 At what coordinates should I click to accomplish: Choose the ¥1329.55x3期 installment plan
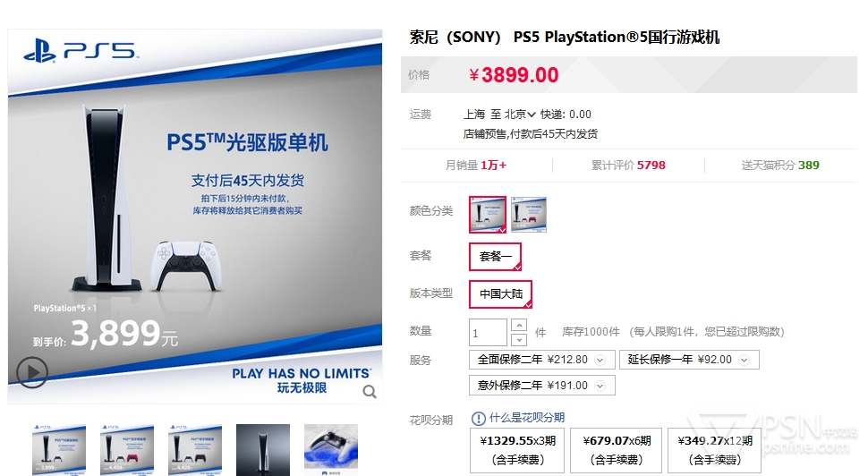coord(517,450)
